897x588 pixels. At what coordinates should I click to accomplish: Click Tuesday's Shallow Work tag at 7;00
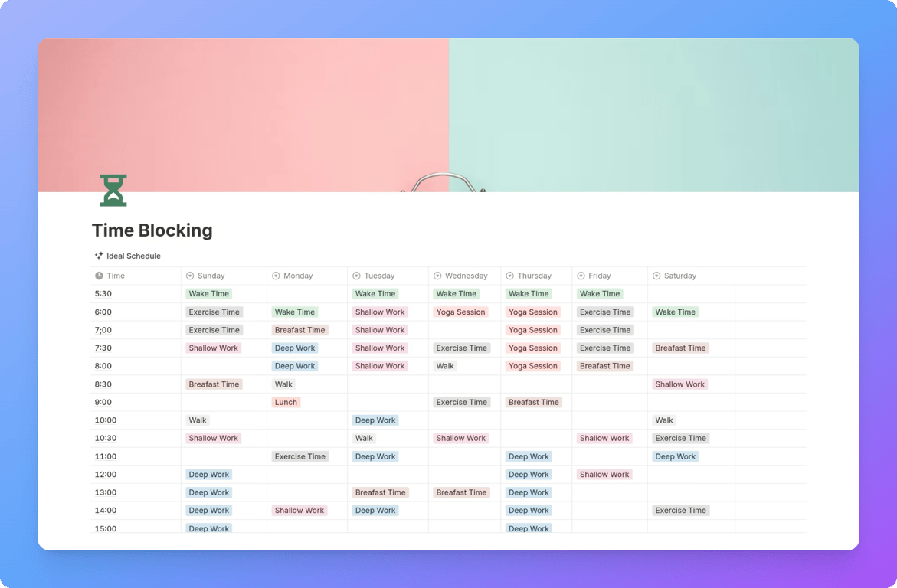click(x=380, y=330)
